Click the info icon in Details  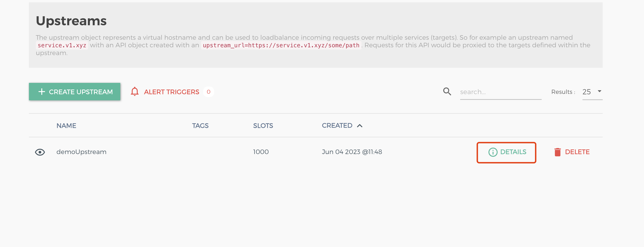pos(493,152)
